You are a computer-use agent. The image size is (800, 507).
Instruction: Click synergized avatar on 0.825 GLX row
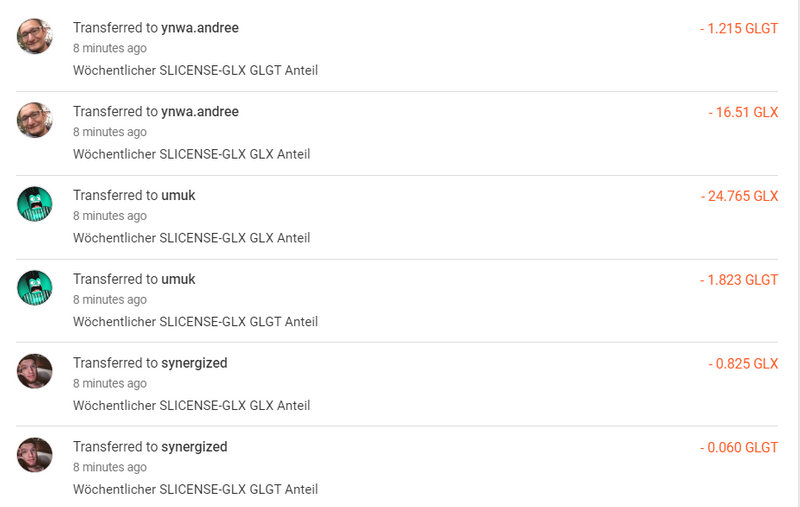(x=35, y=371)
